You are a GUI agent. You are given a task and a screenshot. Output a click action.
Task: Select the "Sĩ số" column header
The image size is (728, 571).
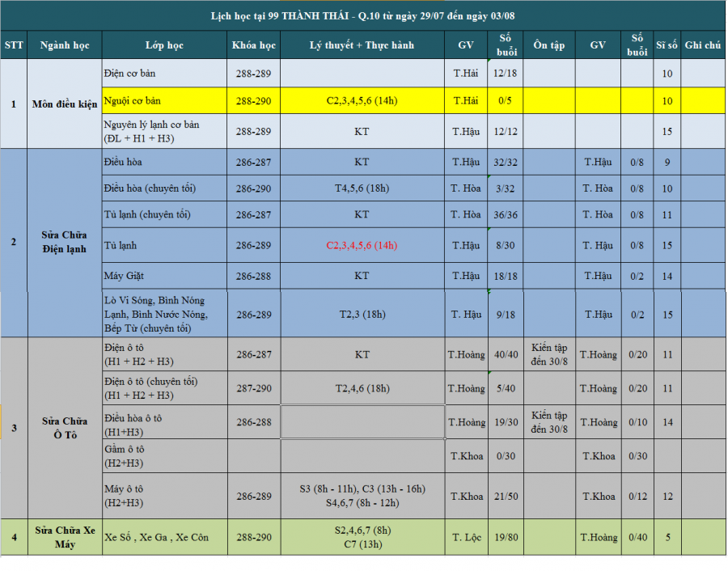[x=667, y=45]
